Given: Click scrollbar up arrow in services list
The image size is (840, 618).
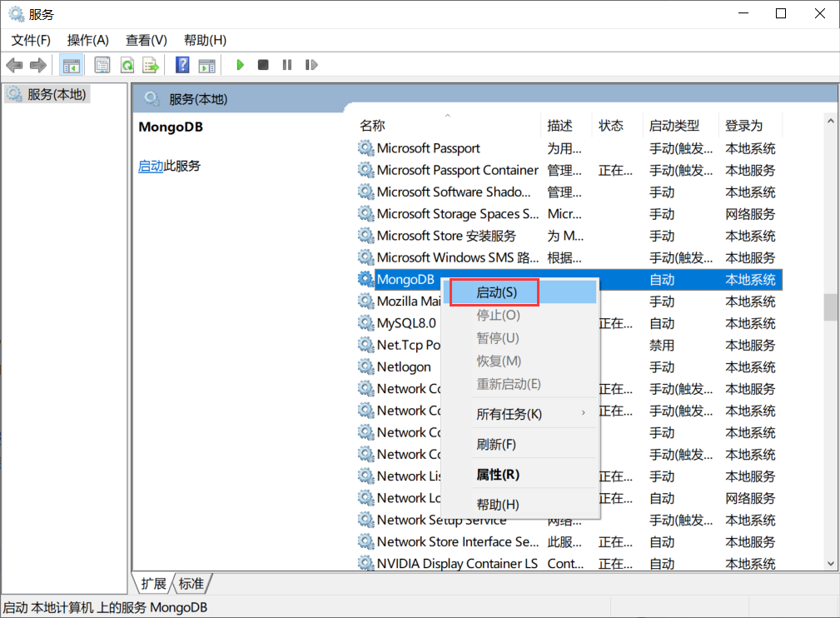Looking at the screenshot, I should [x=831, y=121].
